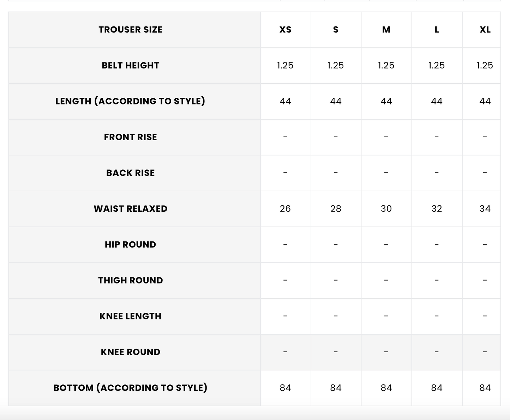The image size is (510, 420).
Task: Select the belt height value for size L
Action: click(437, 66)
